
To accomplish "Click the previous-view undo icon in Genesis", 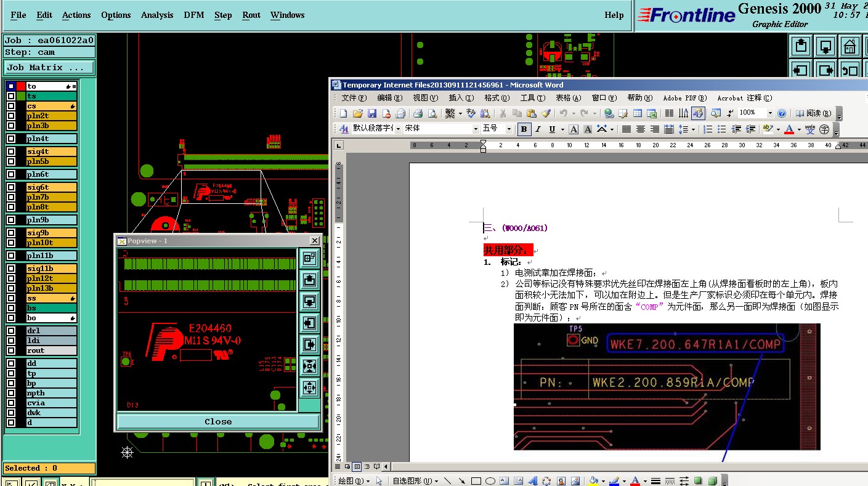I will tap(850, 70).
